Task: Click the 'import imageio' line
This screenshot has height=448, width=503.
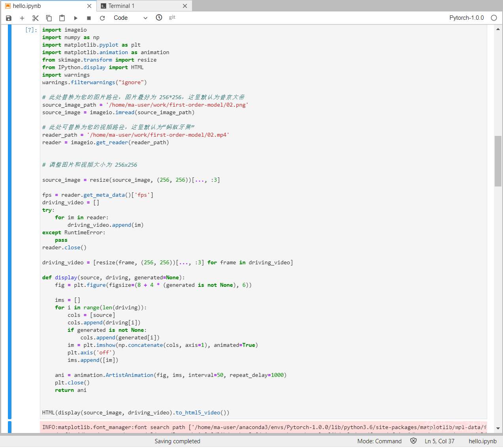Action: click(64, 30)
